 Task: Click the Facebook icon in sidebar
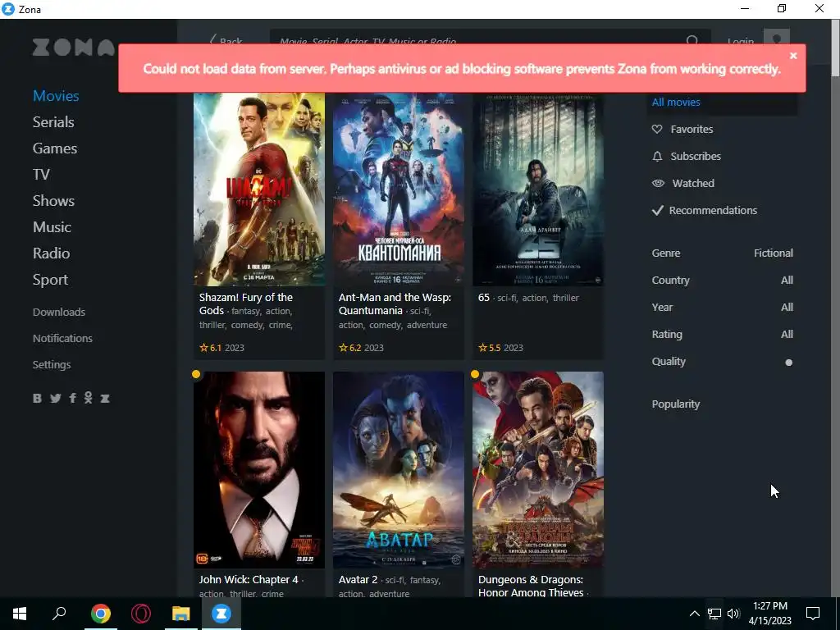[x=72, y=398]
